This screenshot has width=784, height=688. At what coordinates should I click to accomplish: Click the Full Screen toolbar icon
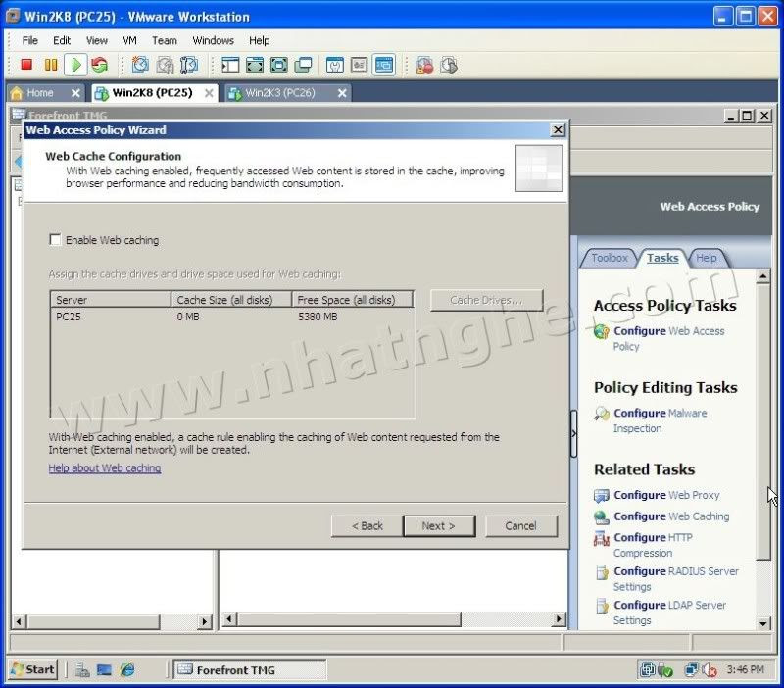[279, 65]
